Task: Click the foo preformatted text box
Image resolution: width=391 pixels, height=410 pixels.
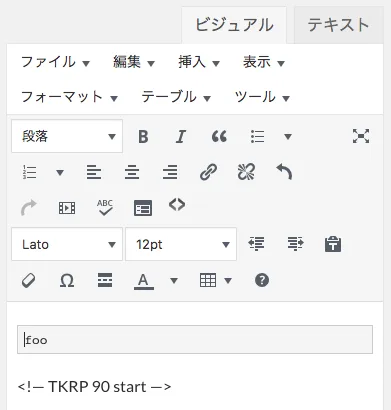Action: [195, 340]
